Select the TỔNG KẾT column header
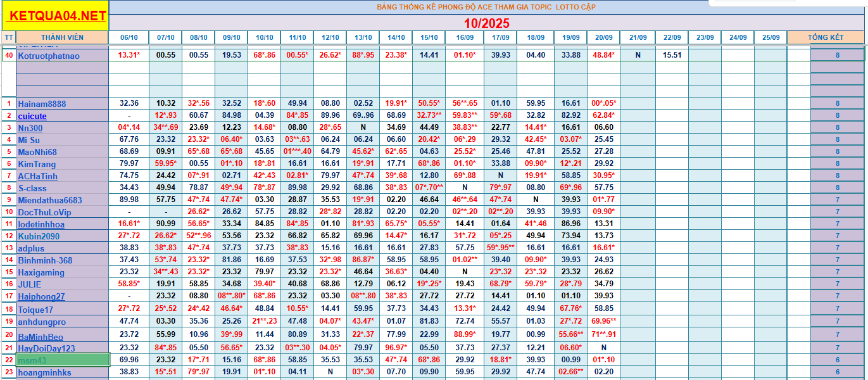The width and height of the screenshot is (868, 380). coord(825,37)
